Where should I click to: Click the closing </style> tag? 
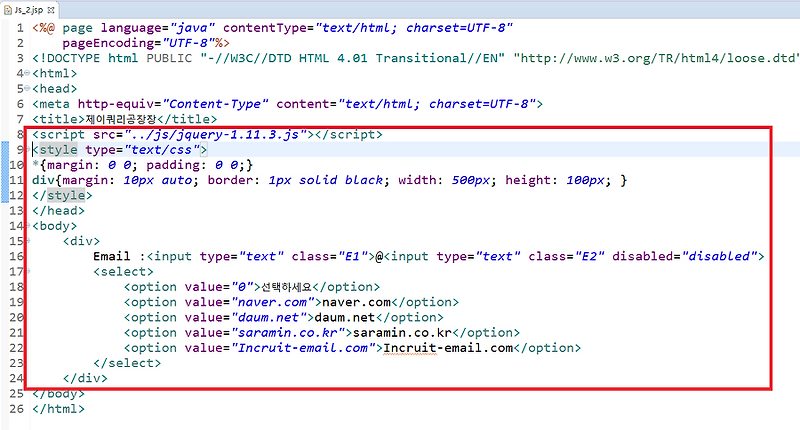coord(62,195)
